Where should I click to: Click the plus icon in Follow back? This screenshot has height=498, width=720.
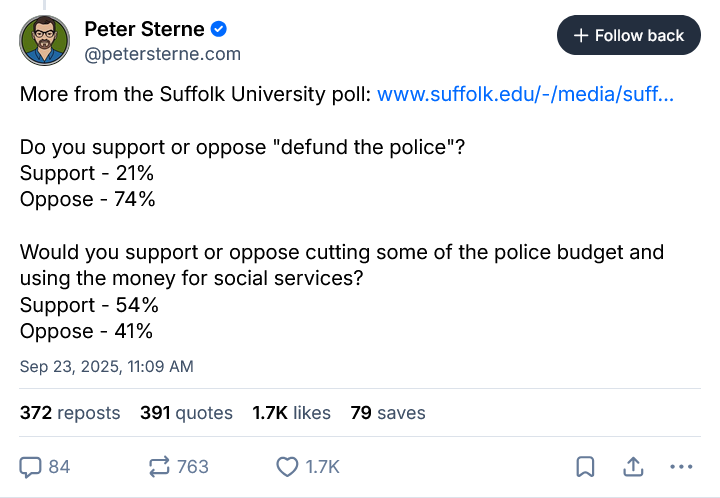pos(581,36)
